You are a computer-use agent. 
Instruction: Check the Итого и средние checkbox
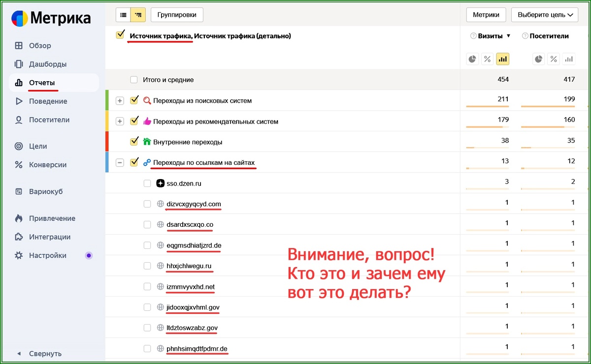133,79
